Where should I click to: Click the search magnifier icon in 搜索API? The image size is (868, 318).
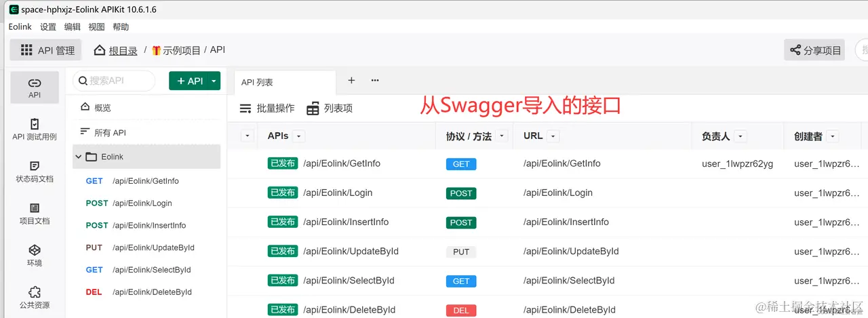click(83, 81)
